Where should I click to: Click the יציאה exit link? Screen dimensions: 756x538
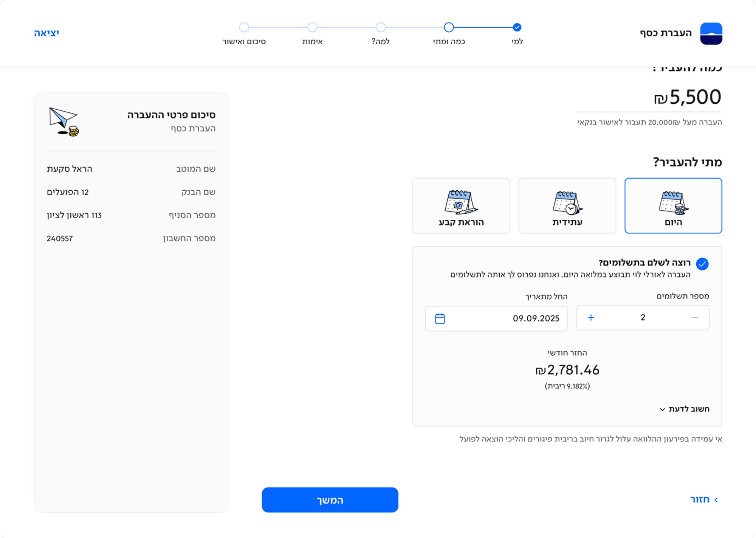(46, 33)
